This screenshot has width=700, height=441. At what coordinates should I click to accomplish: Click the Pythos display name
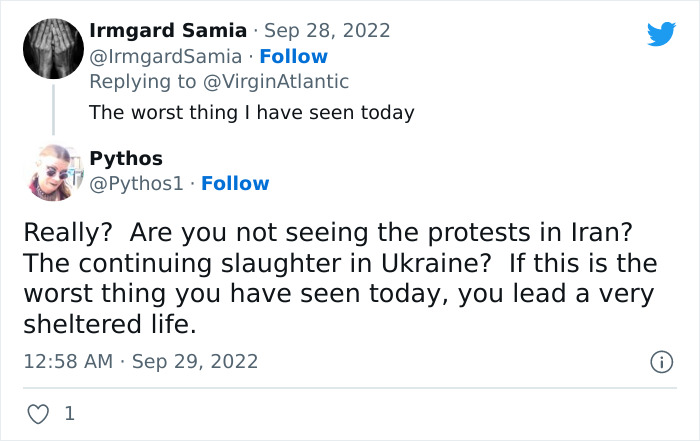click(126, 158)
